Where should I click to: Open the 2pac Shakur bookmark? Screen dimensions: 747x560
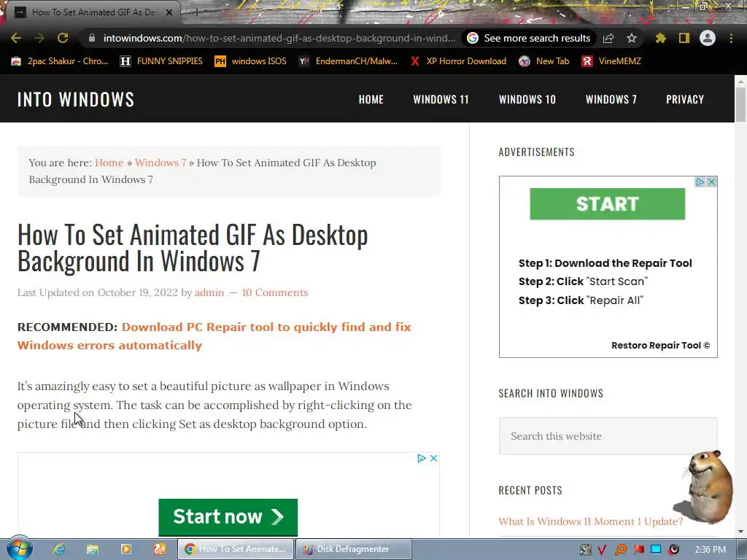point(60,61)
